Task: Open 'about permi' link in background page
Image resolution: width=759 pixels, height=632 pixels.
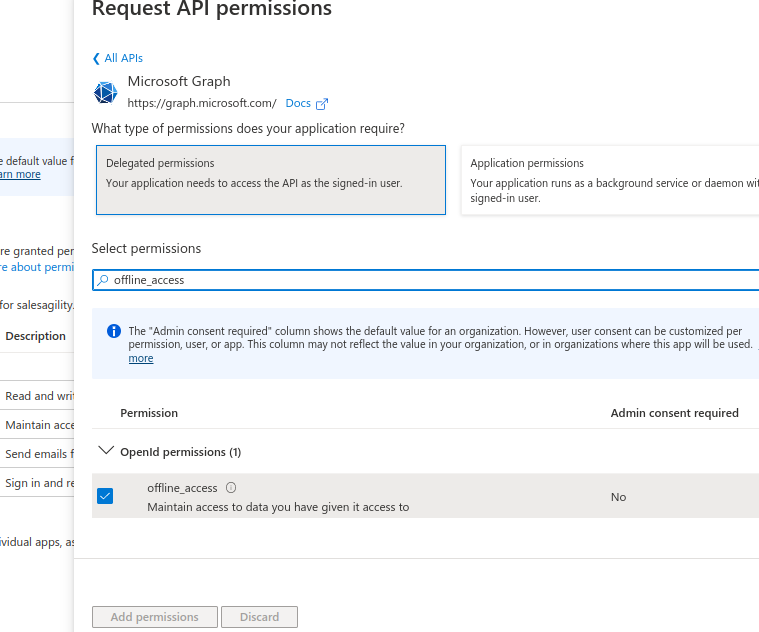Action: click(x=37, y=267)
